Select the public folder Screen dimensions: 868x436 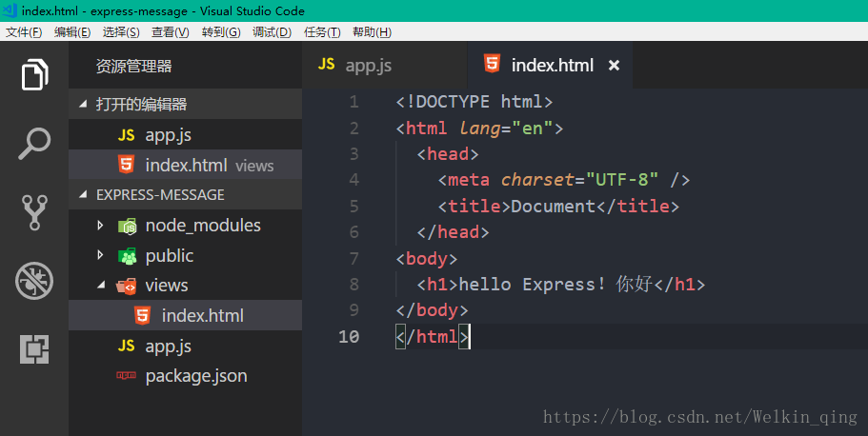[186, 255]
